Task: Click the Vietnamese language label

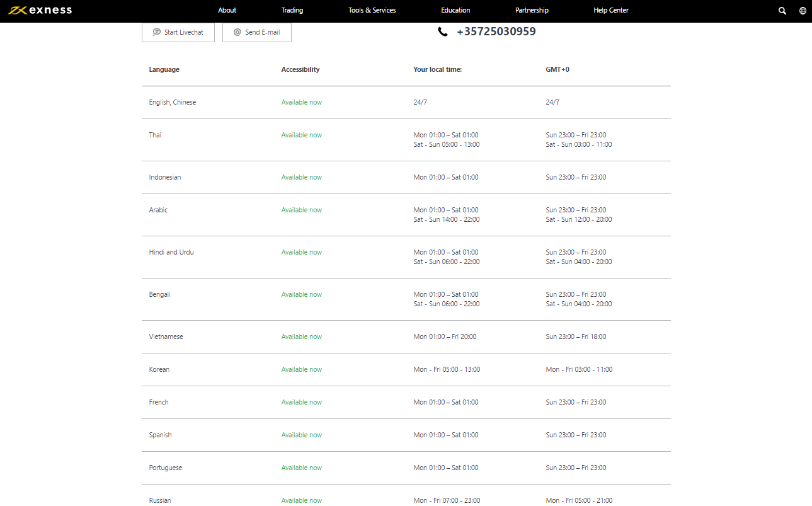Action: click(x=166, y=336)
